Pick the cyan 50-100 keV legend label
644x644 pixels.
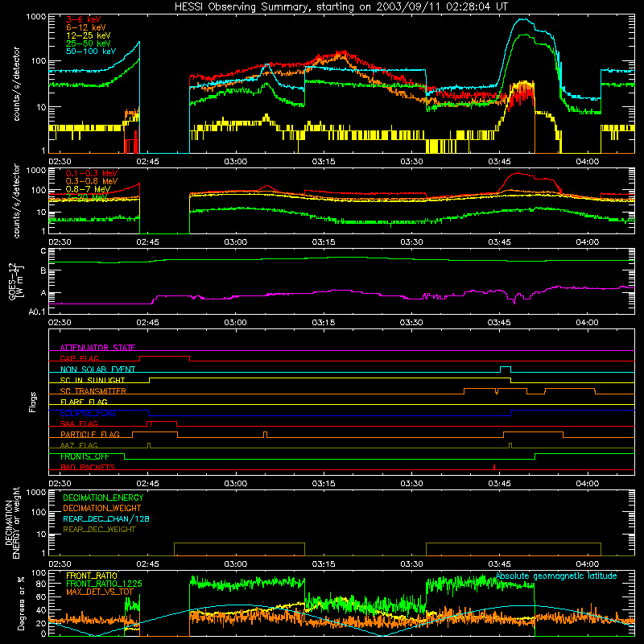click(x=91, y=52)
